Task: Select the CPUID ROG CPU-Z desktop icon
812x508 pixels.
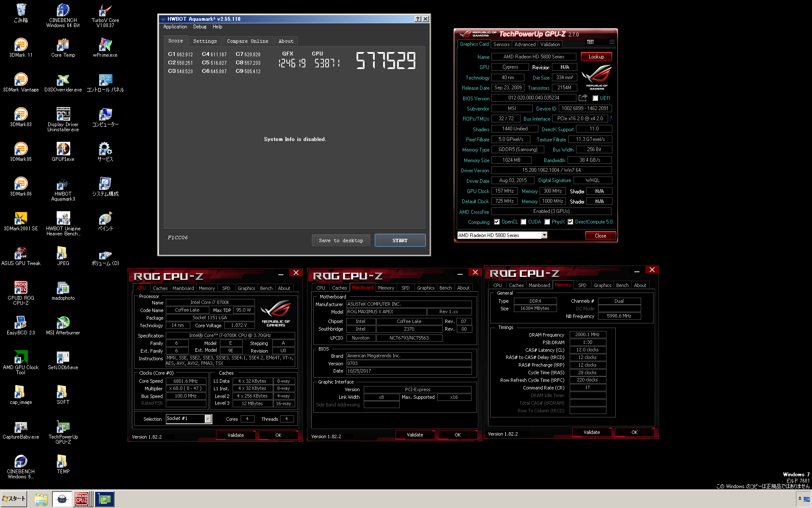Action: pyautogui.click(x=21, y=293)
